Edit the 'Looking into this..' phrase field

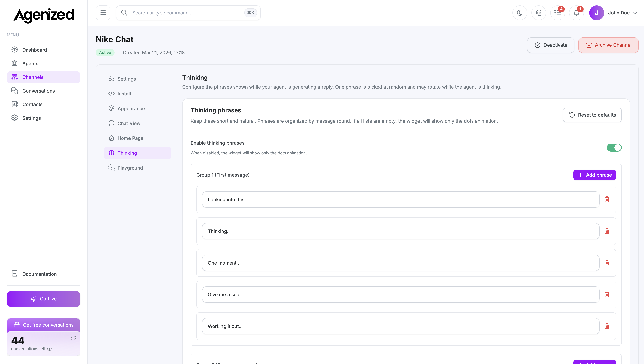400,199
